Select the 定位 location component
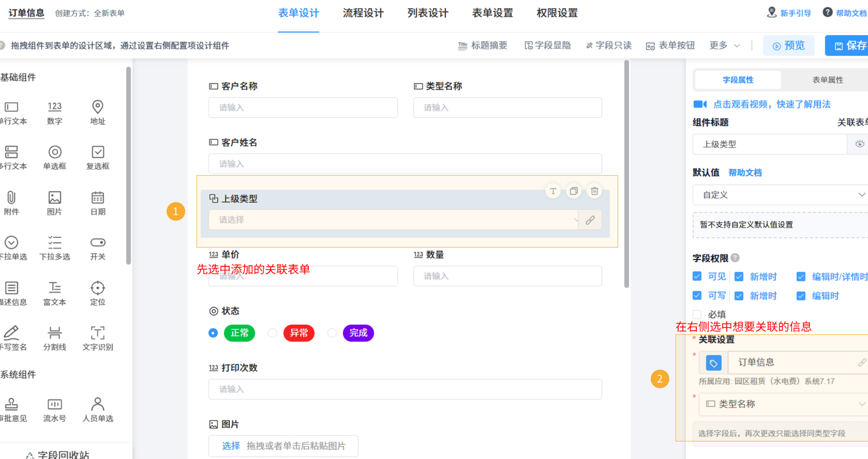 98,294
